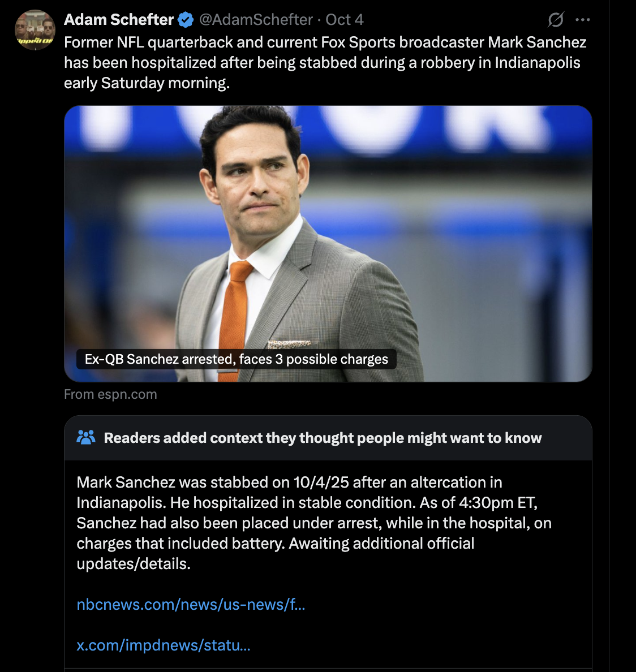This screenshot has width=636, height=672.
Task: Click the Community Notes people icon
Action: [x=85, y=437]
